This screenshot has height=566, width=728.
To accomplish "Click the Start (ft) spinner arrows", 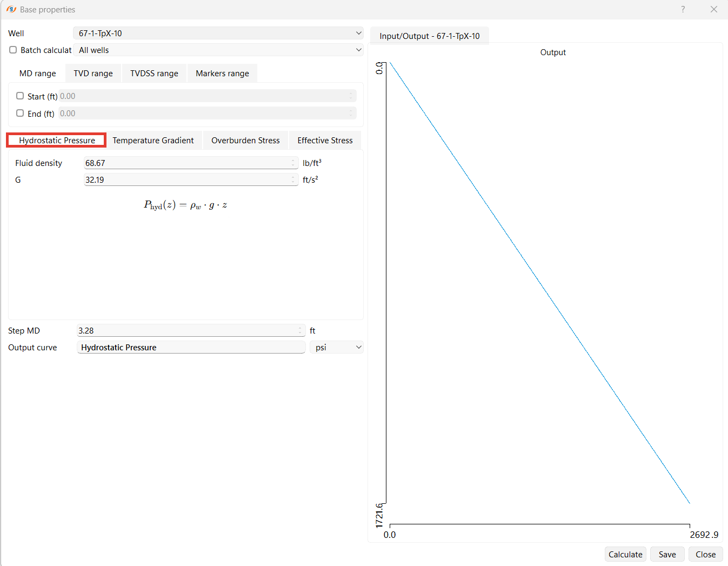I will pyautogui.click(x=351, y=96).
